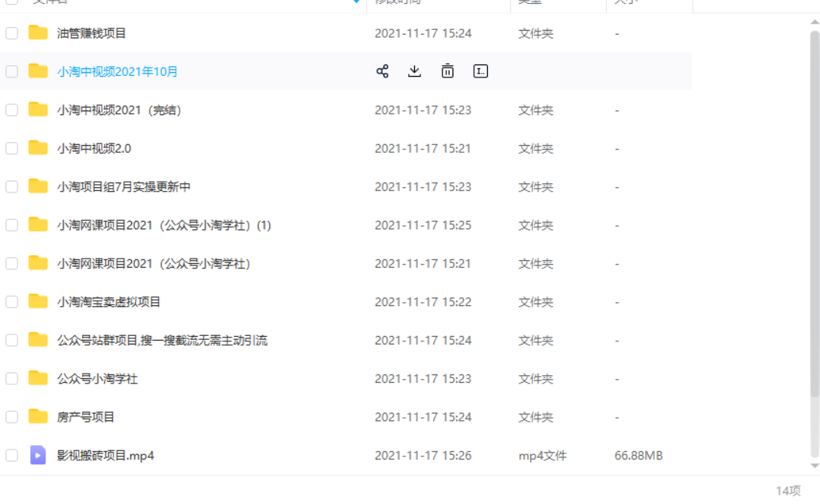The height and width of the screenshot is (504, 820).
Task: Check the box for 小淘淘宝卖虚拟项目
Action: [12, 301]
